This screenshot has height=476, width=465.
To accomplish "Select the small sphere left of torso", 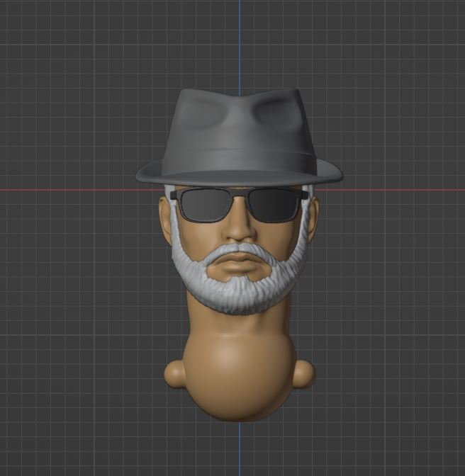I will 174,375.
